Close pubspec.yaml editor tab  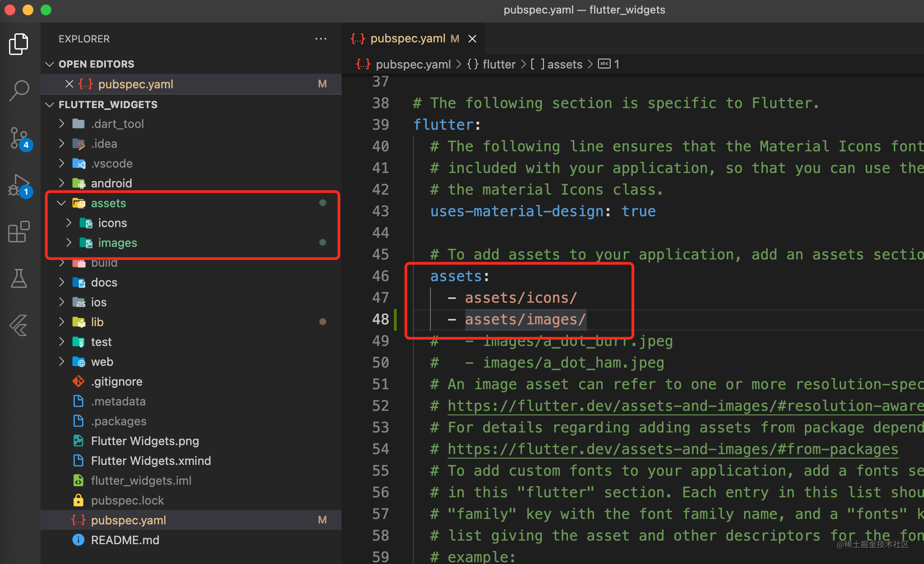472,39
